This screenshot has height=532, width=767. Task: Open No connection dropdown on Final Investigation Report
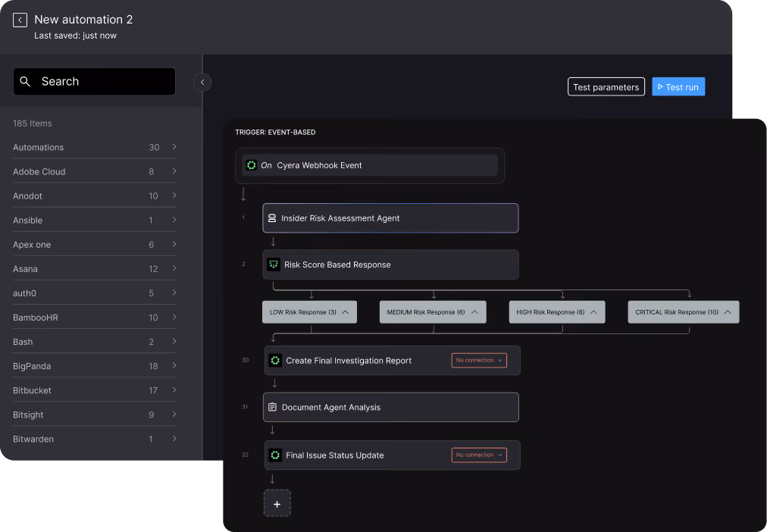pyautogui.click(x=479, y=361)
